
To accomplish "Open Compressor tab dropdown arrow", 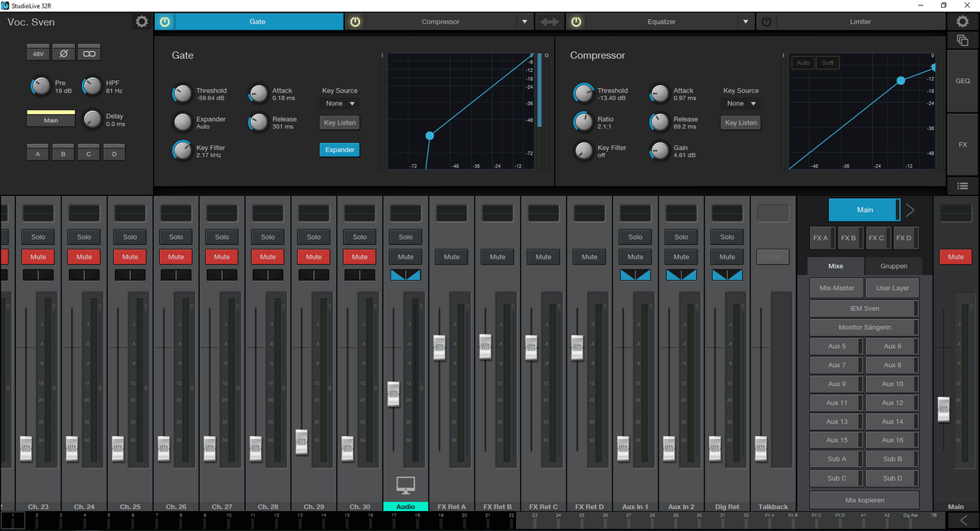I will tap(524, 22).
